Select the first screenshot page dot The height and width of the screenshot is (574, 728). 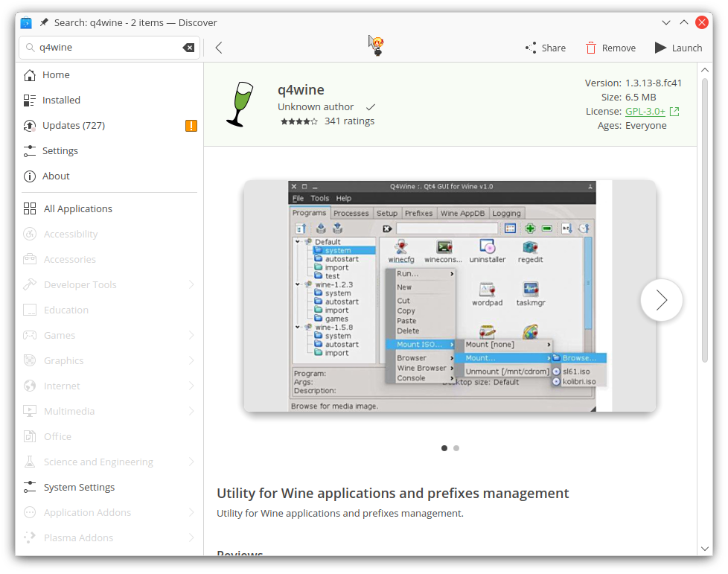point(444,448)
